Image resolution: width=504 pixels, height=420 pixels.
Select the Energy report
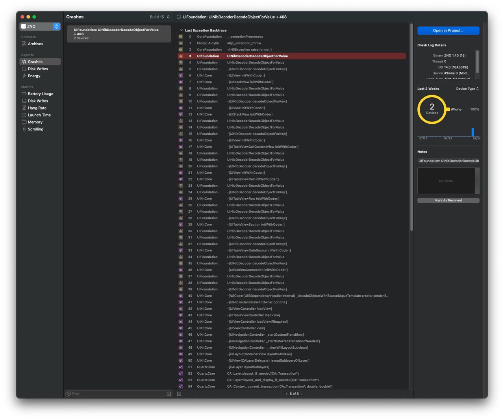pos(40,76)
